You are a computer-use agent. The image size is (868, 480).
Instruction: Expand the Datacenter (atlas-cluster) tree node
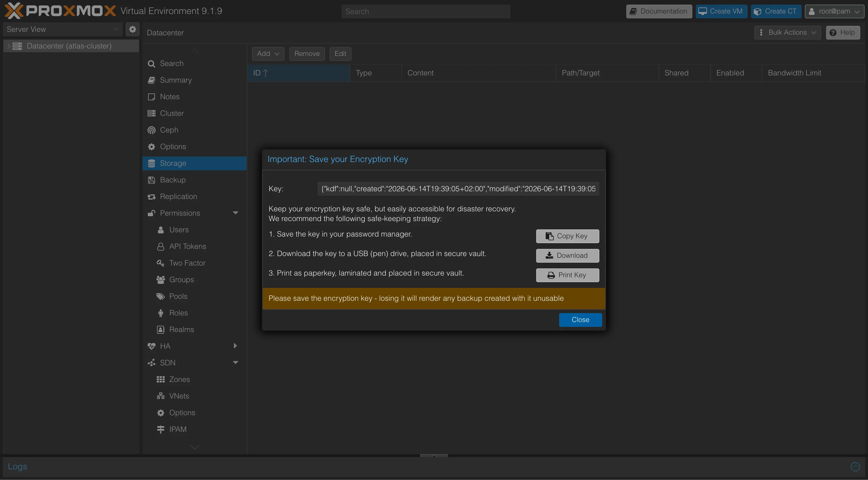[x=9, y=46]
